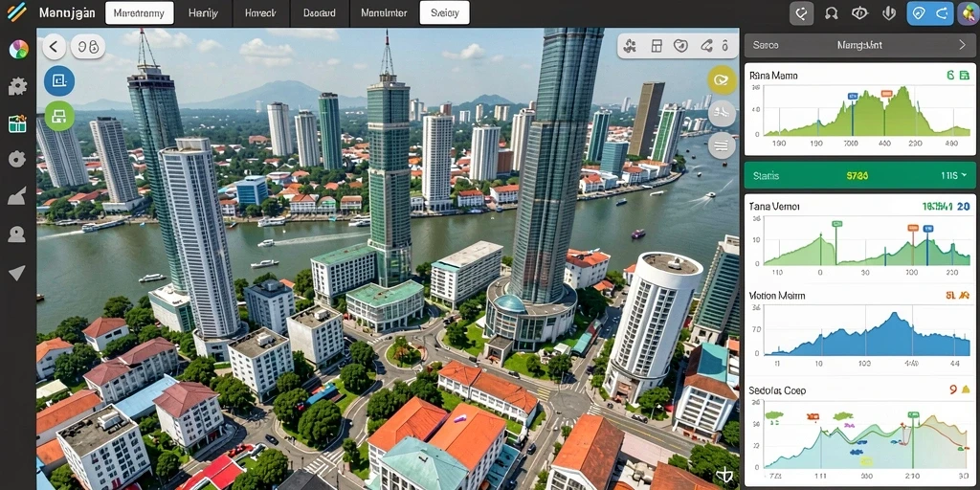
Task: Open the Monelmter tab
Action: coord(384,12)
